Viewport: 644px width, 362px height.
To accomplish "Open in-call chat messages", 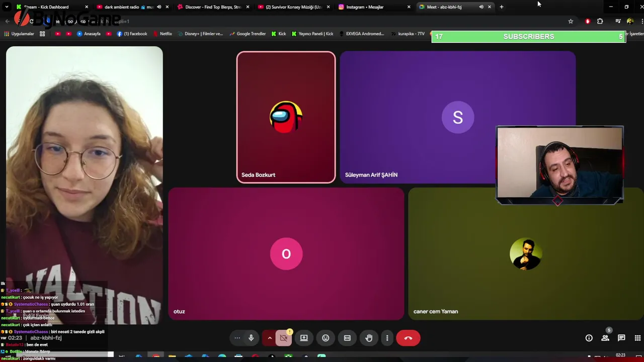I will (x=621, y=338).
